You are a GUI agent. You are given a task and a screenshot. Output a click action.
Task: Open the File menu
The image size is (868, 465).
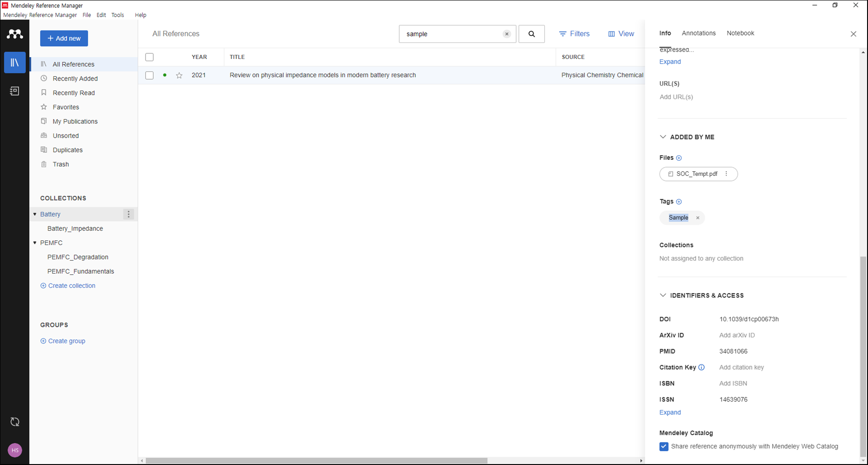point(87,15)
